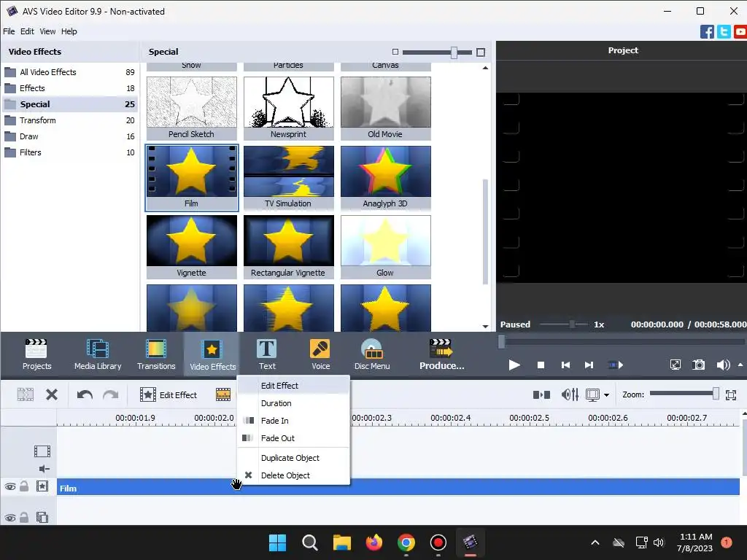Toggle lock on Film effects track
Screen dimensions: 747x560
click(24, 486)
